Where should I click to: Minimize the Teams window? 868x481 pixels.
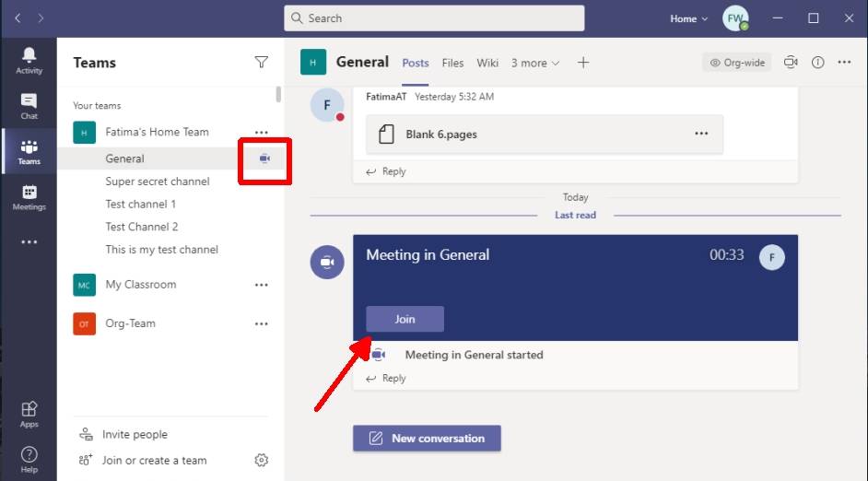click(x=778, y=18)
